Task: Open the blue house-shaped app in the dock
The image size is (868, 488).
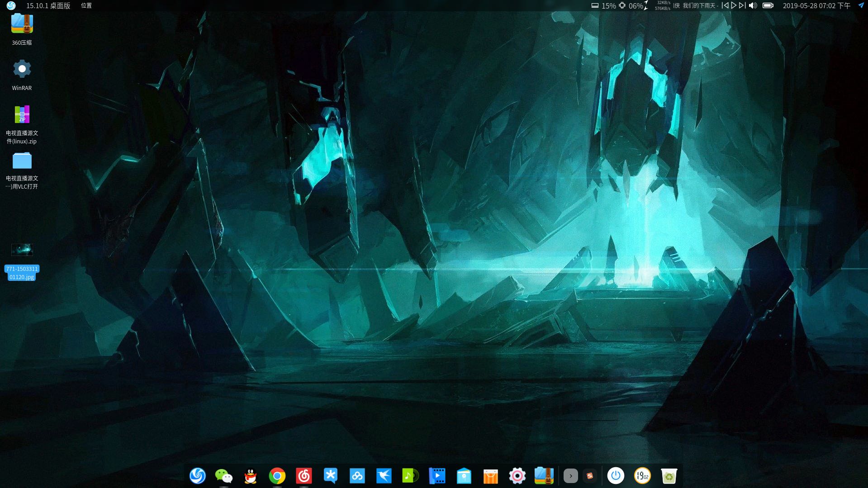Action: pos(464,476)
